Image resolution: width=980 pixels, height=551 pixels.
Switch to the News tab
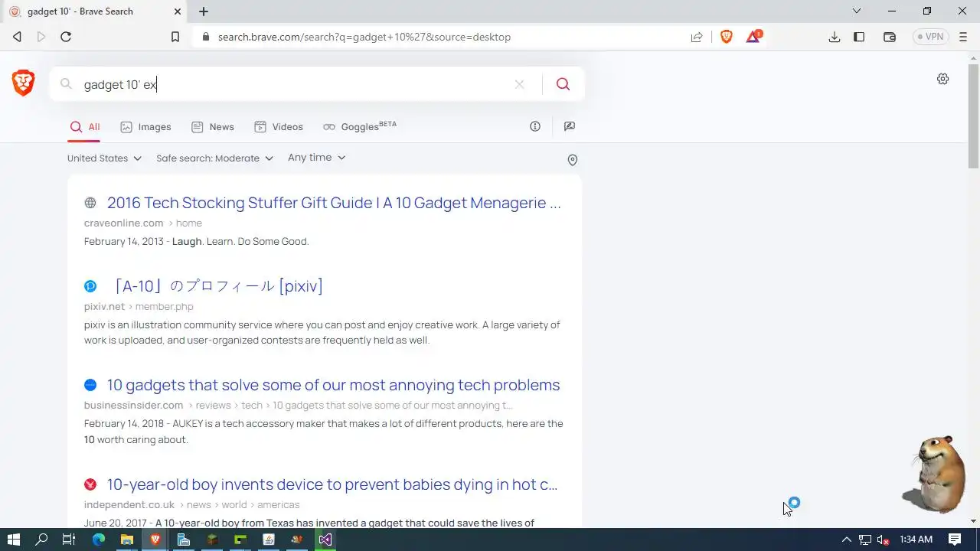click(213, 127)
